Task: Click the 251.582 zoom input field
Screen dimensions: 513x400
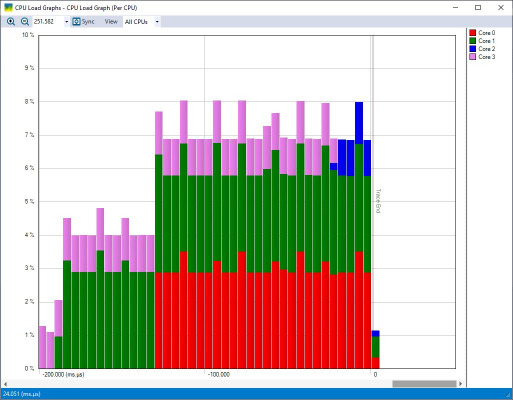Action: (48, 22)
